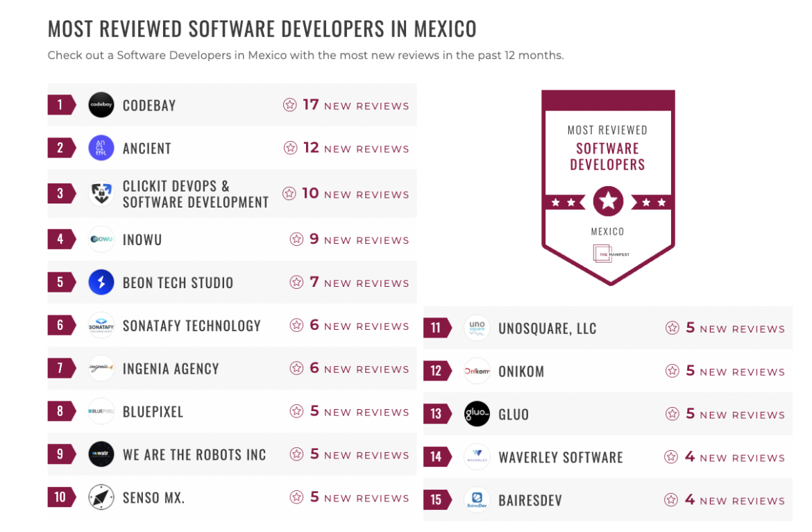812x532 pixels.
Task: Open Gluo via its black circle logo
Action: 477,414
